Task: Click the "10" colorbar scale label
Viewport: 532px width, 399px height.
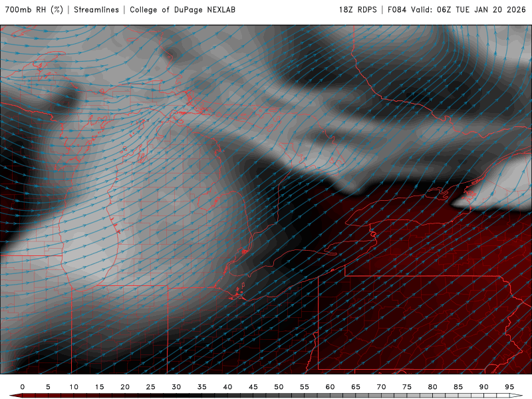Action: [x=74, y=387]
